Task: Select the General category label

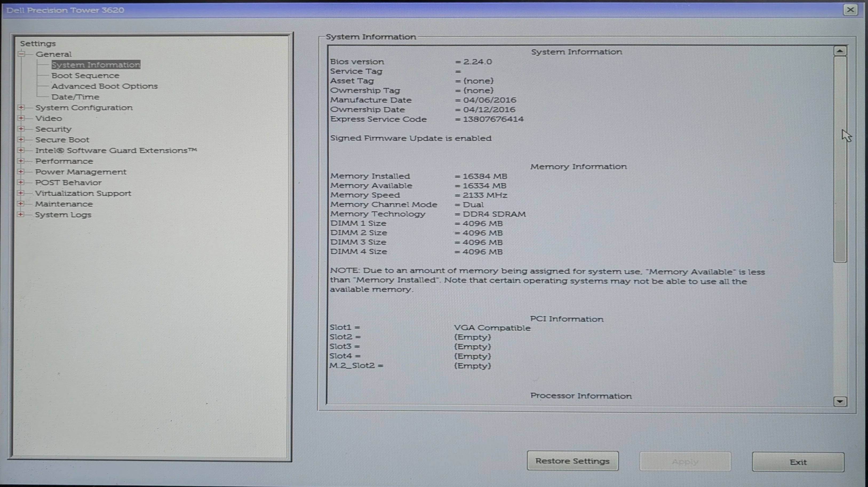Action: coord(54,54)
